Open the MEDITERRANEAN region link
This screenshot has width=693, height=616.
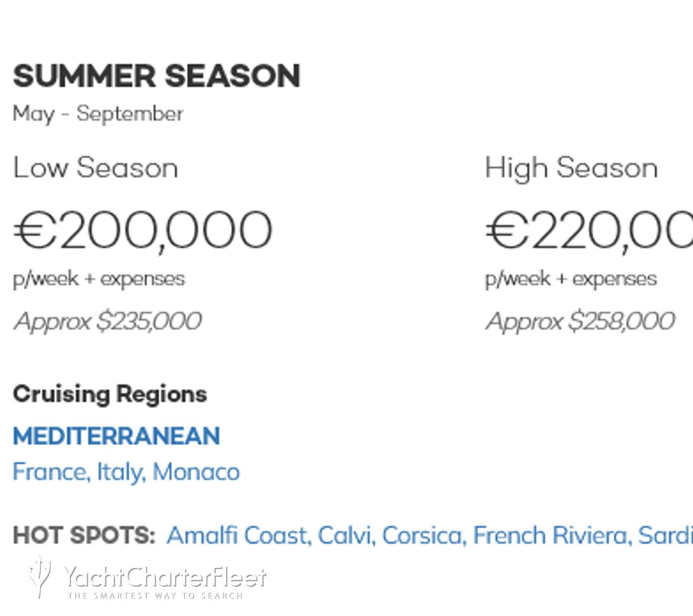(x=116, y=436)
